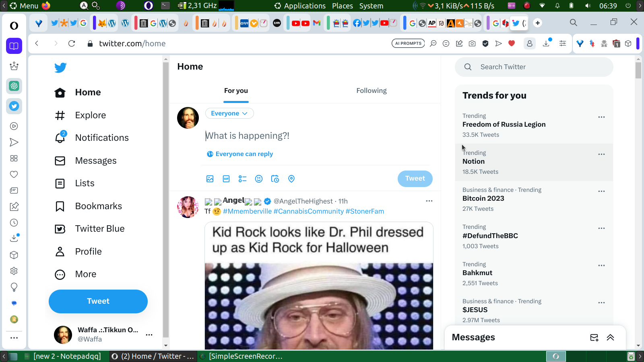This screenshot has height=362, width=644.
Task: Click the blue Tweet button in sidebar
Action: pyautogui.click(x=98, y=301)
